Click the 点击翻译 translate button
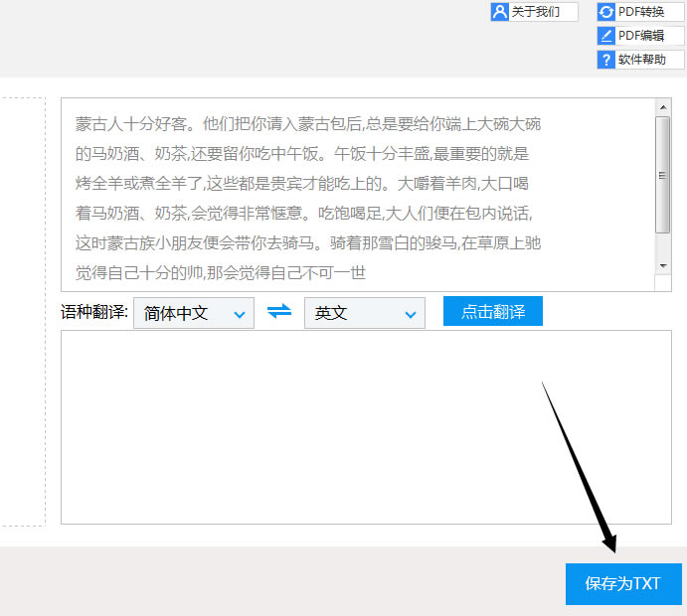Screen dimensions: 687x616 493,311
